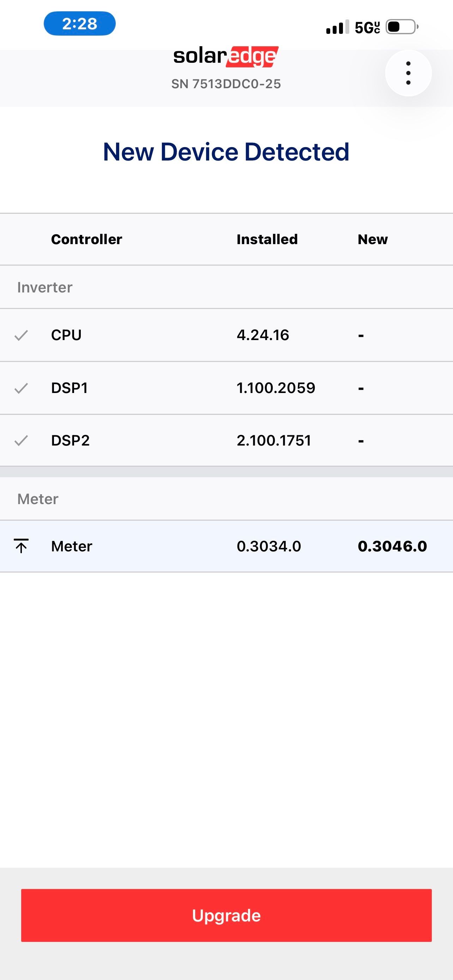Tap the New column header
Screen dimensions: 453x980
[372, 239]
